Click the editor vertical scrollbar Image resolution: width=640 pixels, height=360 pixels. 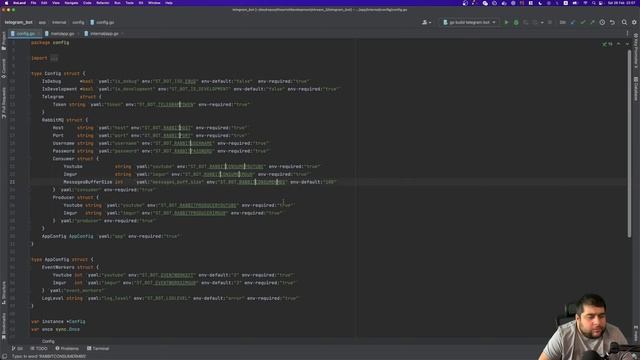(x=629, y=143)
